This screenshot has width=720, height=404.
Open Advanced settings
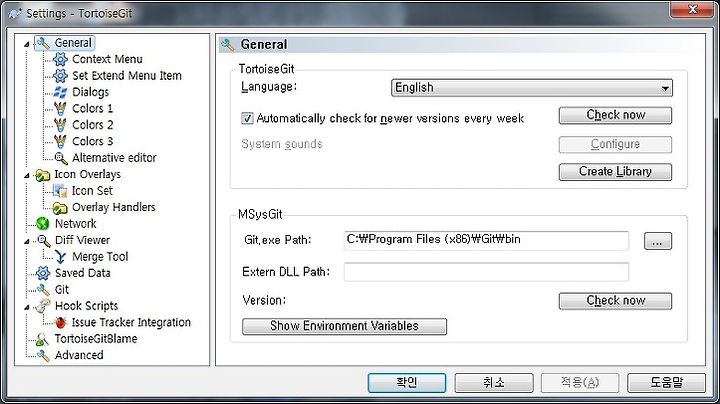coord(79,355)
